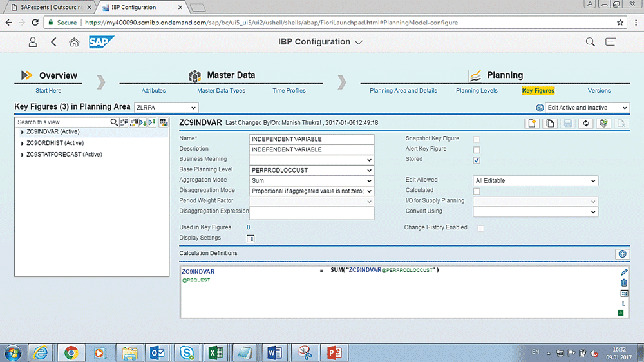Open Edit Allowed dropdown
644x362 pixels.
(536, 181)
